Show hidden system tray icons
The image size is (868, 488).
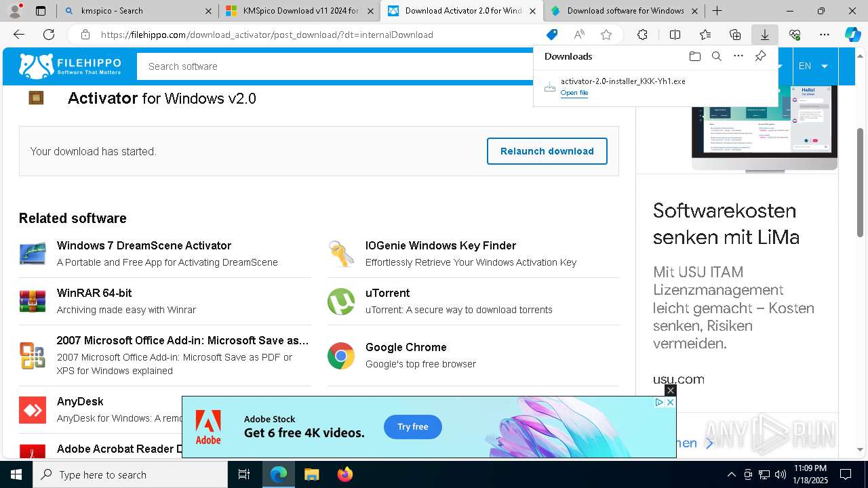(731, 474)
